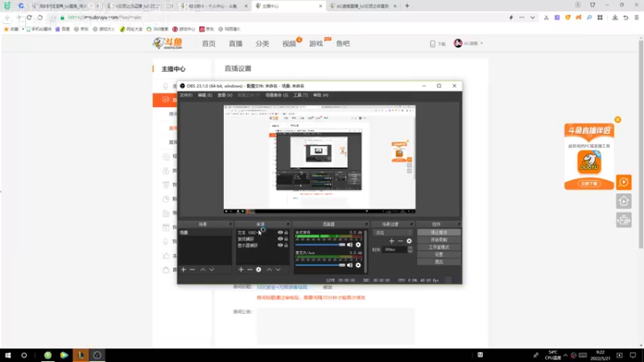Adjust the 300ms duration stepper arrows
Screen dimensions: 644x362
pos(410,249)
